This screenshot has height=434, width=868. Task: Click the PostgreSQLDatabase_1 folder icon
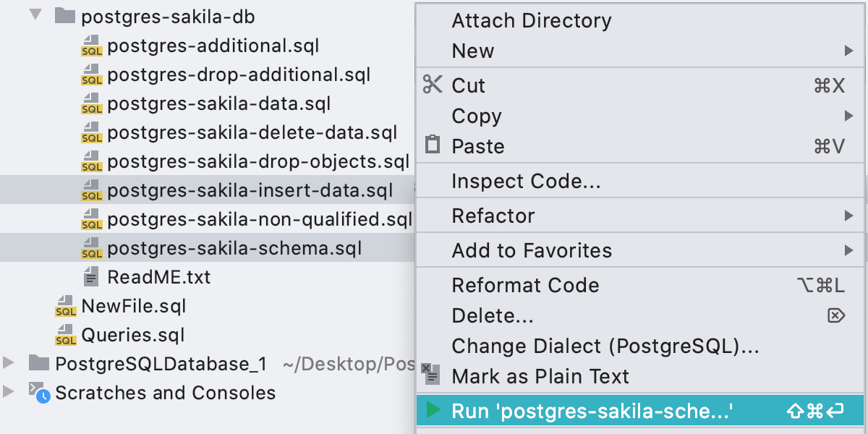tap(39, 363)
